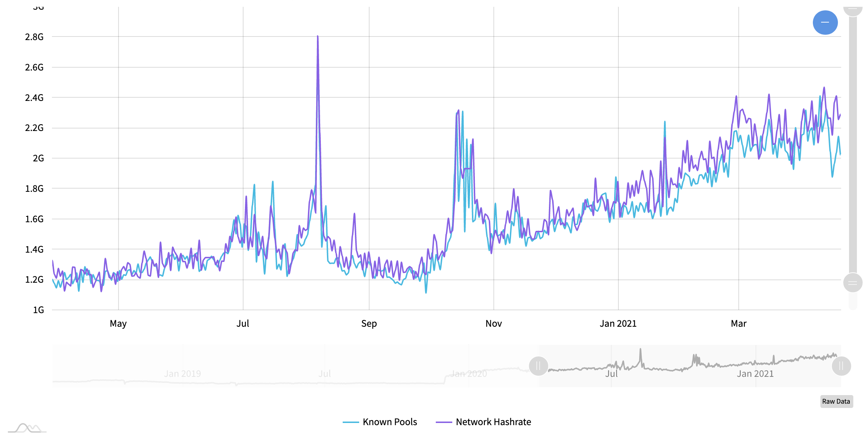
Task: Click the cyan line marker beside Known Pools
Action: [x=352, y=422]
